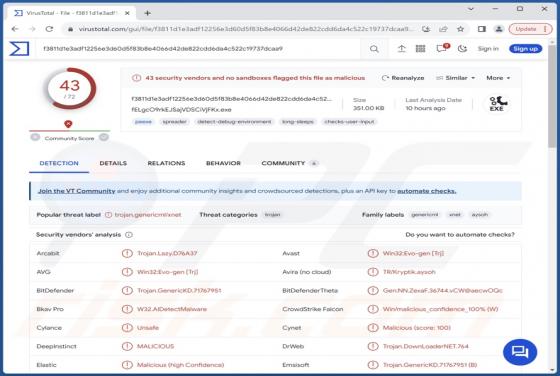Click the search magnifier icon
Screen dimensions: 560x376
point(374,49)
